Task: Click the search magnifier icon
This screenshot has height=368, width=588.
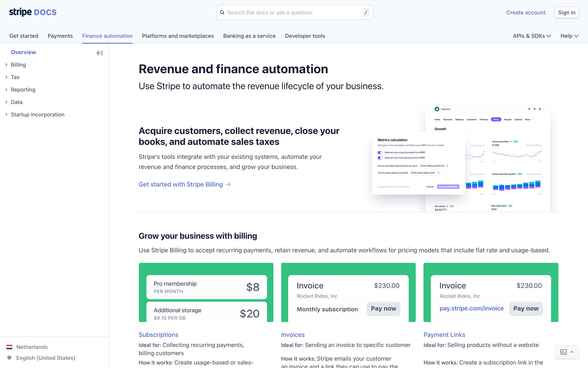Action: pos(222,12)
